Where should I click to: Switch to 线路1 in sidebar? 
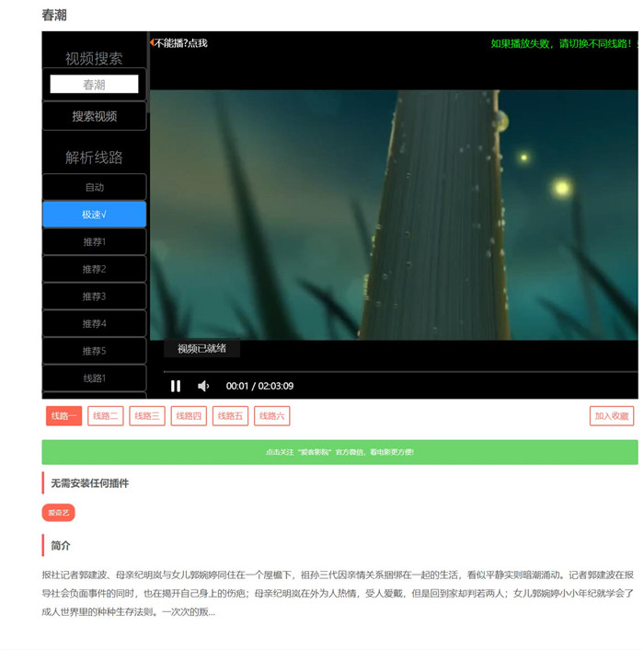pos(95,378)
